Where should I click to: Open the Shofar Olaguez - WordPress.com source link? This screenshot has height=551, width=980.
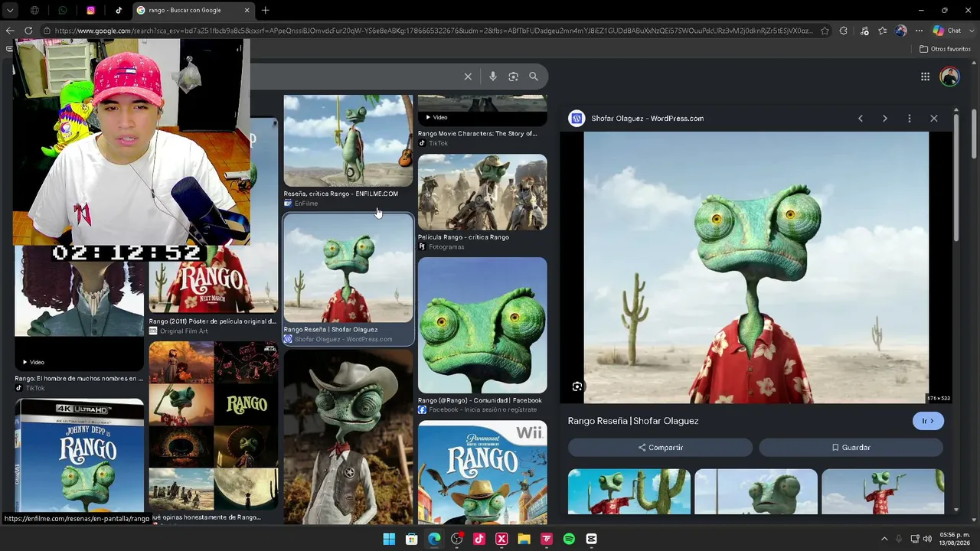click(647, 119)
